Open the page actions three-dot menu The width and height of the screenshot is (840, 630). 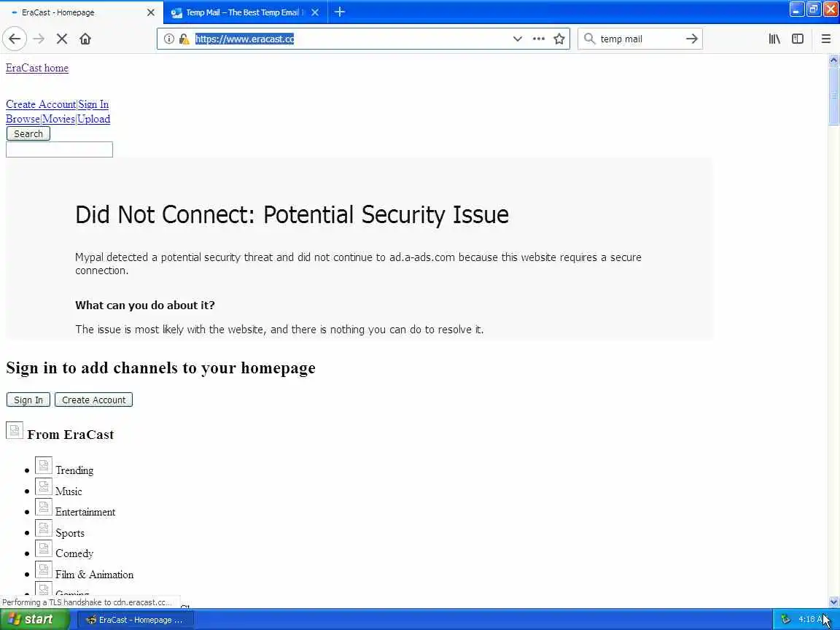538,39
